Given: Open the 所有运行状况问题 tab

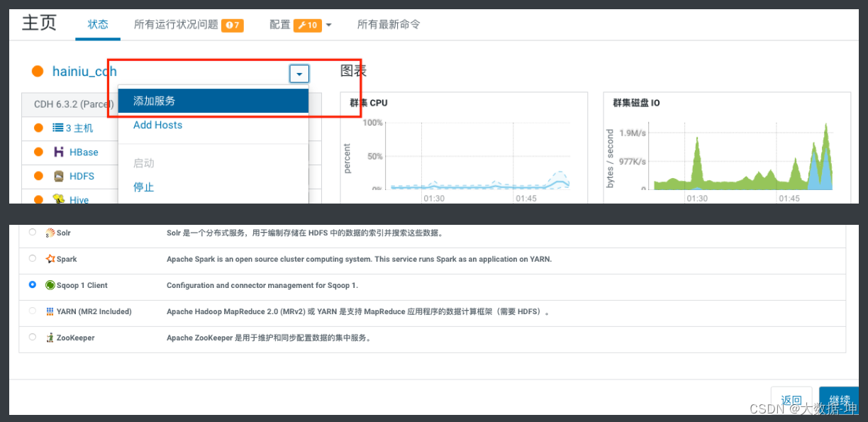Looking at the screenshot, I should click(176, 24).
